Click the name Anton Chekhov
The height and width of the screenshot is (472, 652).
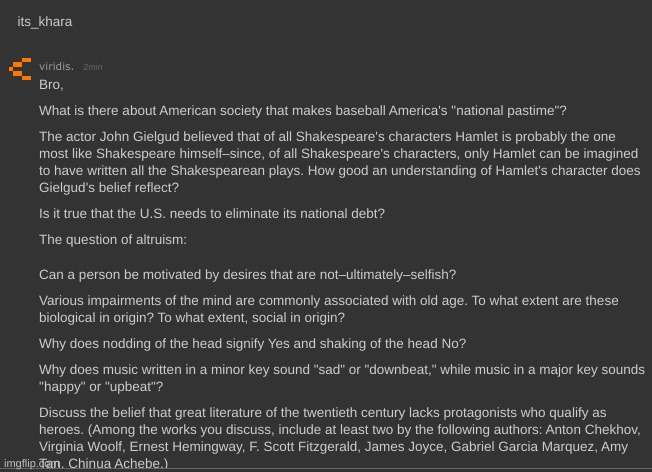(591, 430)
